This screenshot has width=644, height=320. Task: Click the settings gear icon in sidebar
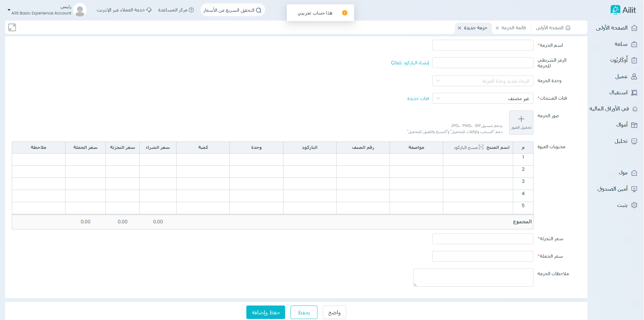pos(634,205)
